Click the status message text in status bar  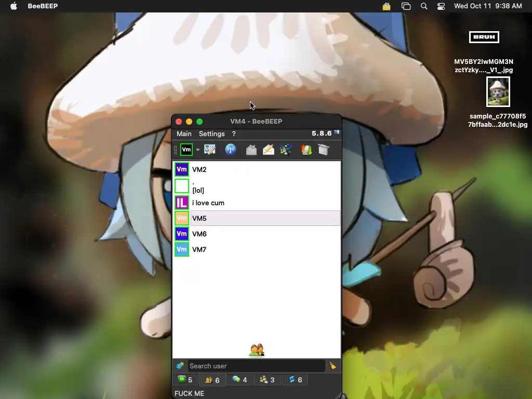[x=189, y=394]
